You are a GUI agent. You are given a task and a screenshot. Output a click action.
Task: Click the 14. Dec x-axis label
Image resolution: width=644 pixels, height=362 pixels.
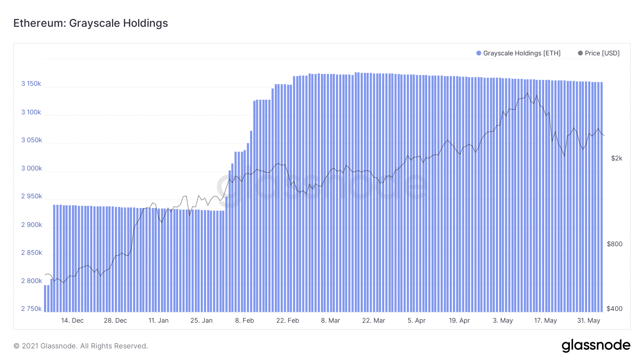coord(72,321)
